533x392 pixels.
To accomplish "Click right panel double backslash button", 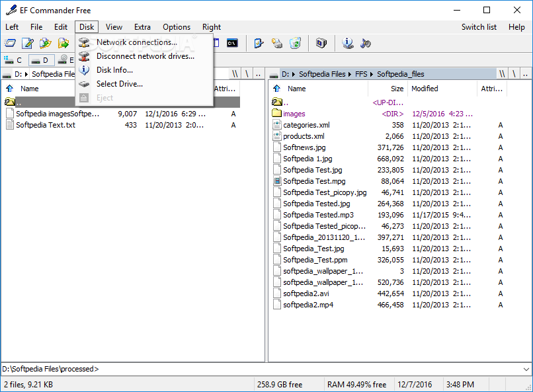I will coord(502,74).
